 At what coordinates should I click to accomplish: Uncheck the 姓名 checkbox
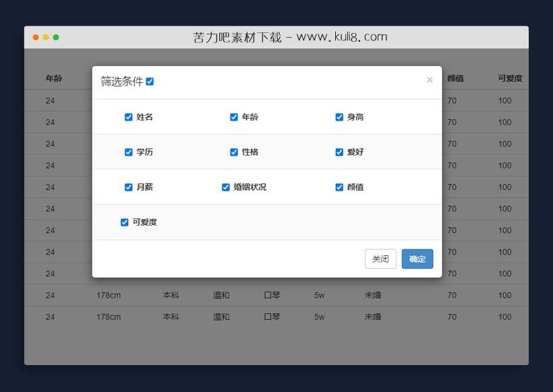pos(128,117)
